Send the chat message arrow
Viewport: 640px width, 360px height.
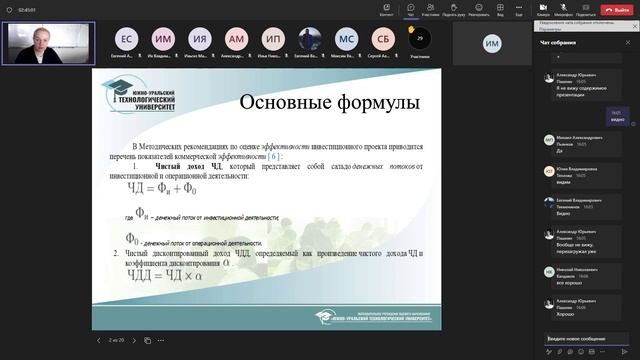tap(624, 351)
